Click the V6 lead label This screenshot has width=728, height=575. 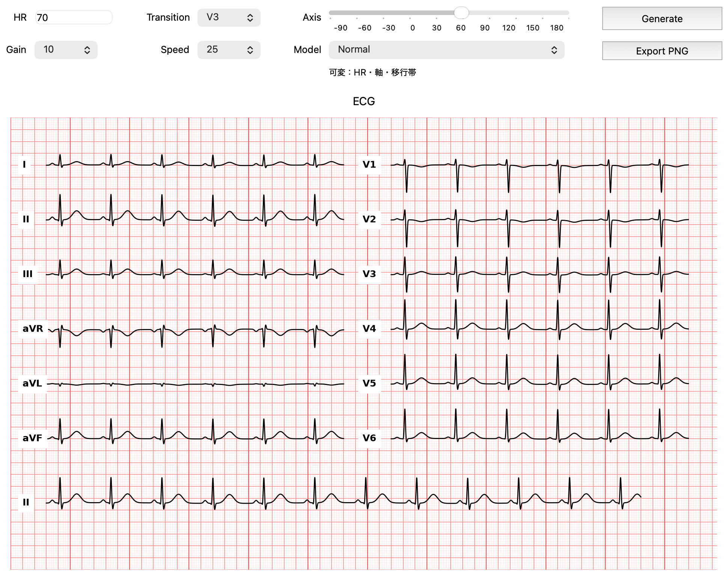(x=369, y=438)
